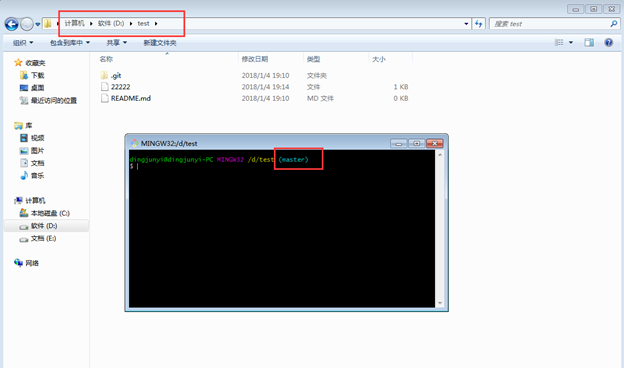Toggle the preview pane icon
The image size is (624, 368).
(x=589, y=42)
